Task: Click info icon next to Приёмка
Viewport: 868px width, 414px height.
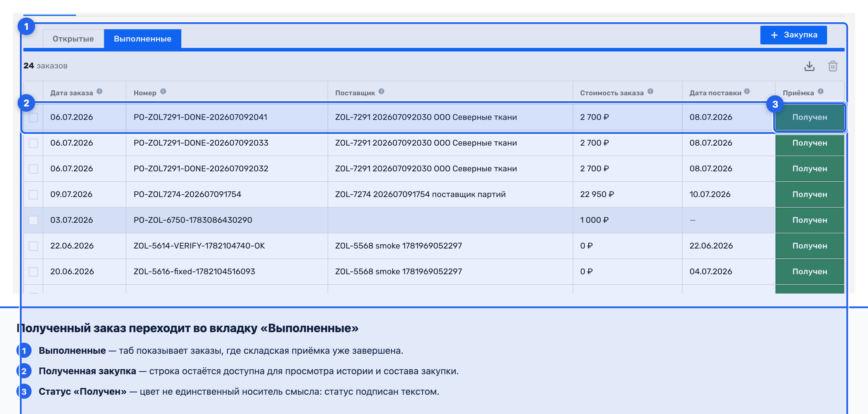Action: coord(821,91)
